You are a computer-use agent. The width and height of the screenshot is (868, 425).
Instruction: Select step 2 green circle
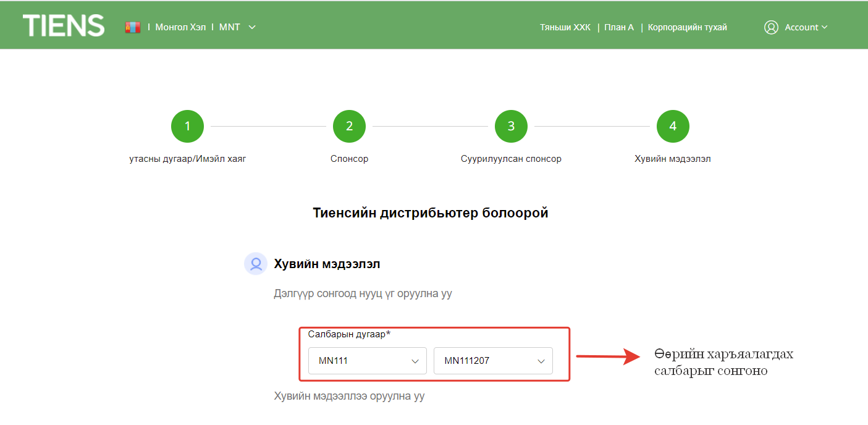(349, 126)
